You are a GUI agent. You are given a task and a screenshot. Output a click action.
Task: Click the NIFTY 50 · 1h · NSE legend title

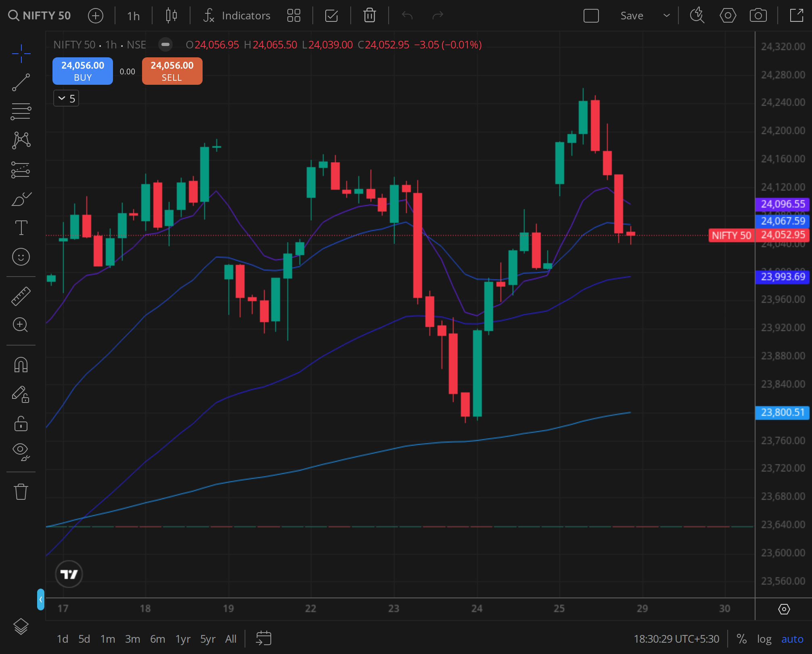point(100,44)
